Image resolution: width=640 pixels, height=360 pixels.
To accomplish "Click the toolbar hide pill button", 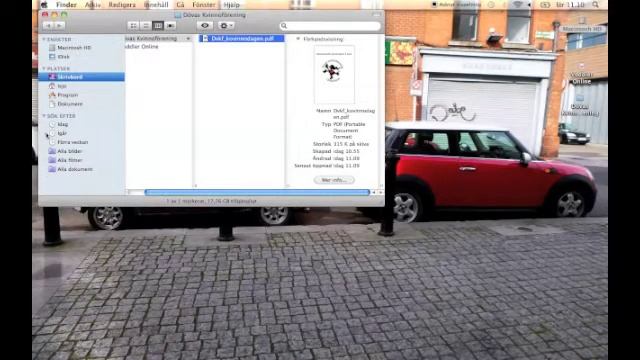I will 376,15.
